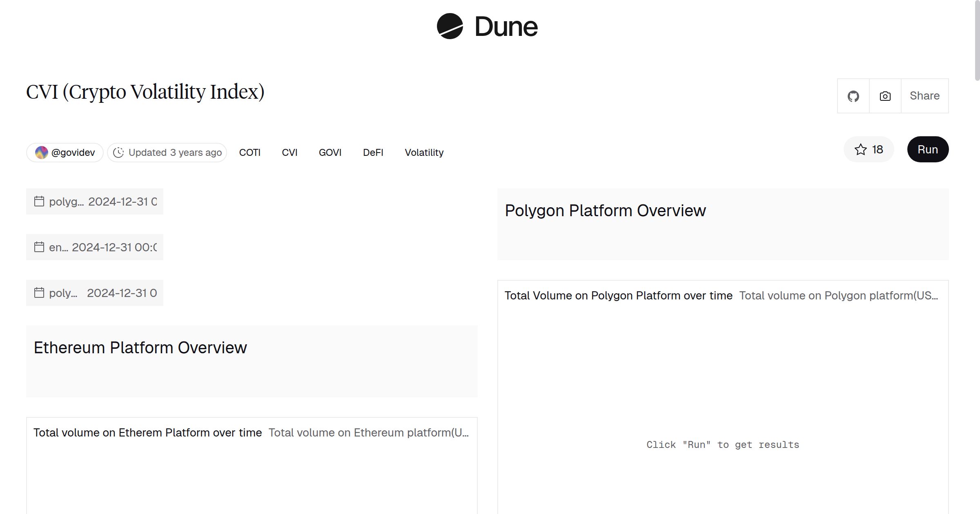Click the govidev avatar icon

(41, 153)
